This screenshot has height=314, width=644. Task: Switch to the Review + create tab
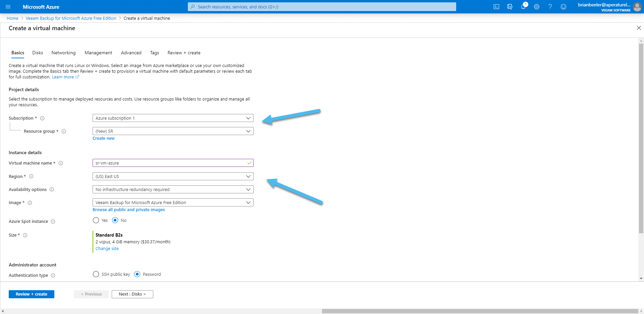tap(184, 53)
